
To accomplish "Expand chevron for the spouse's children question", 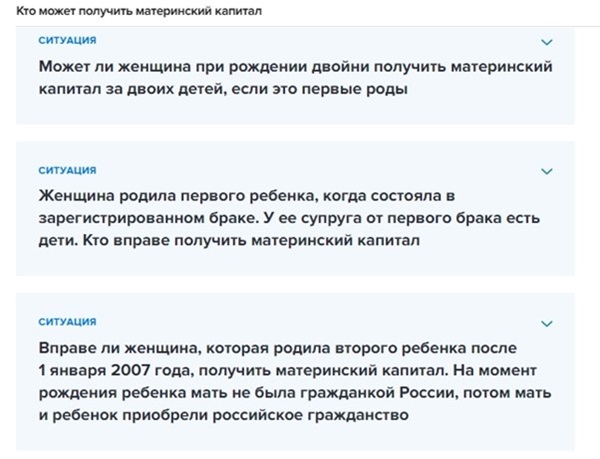I will point(546,170).
